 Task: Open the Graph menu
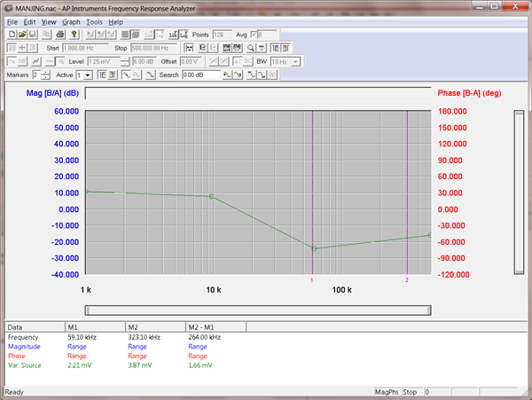[x=72, y=21]
